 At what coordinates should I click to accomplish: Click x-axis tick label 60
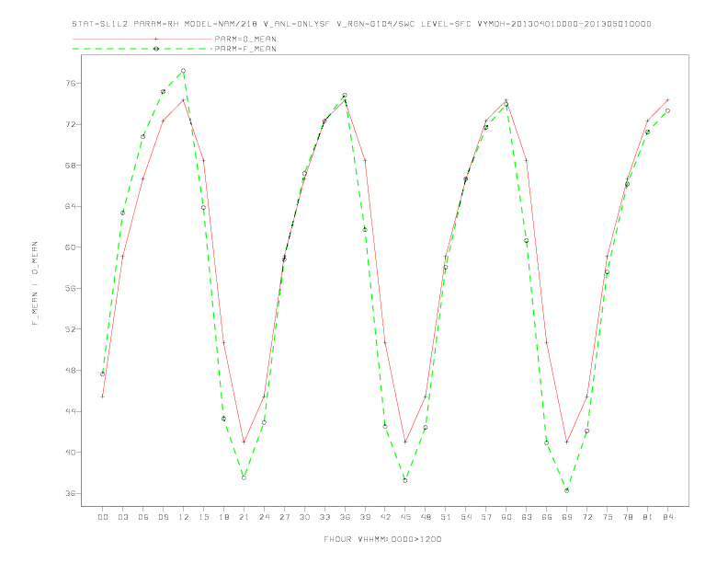pyautogui.click(x=506, y=517)
